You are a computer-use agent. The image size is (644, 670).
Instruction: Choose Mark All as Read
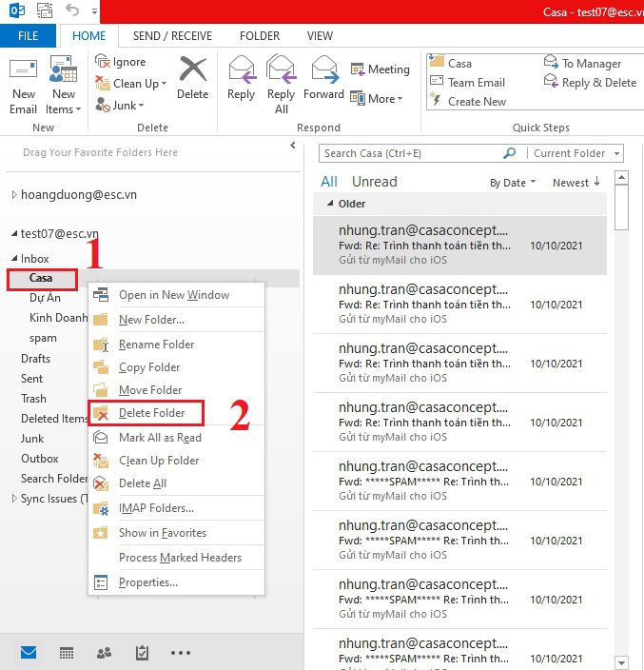[x=176, y=438]
